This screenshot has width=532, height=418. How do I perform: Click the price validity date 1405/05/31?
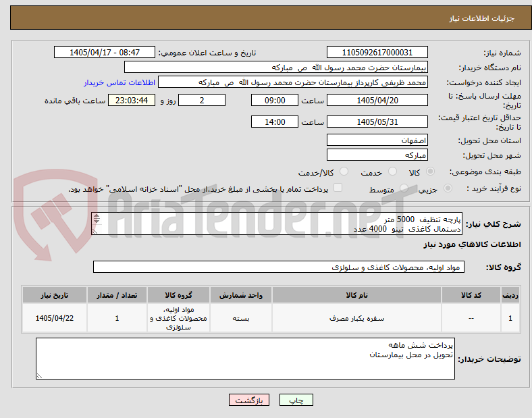[x=377, y=122]
